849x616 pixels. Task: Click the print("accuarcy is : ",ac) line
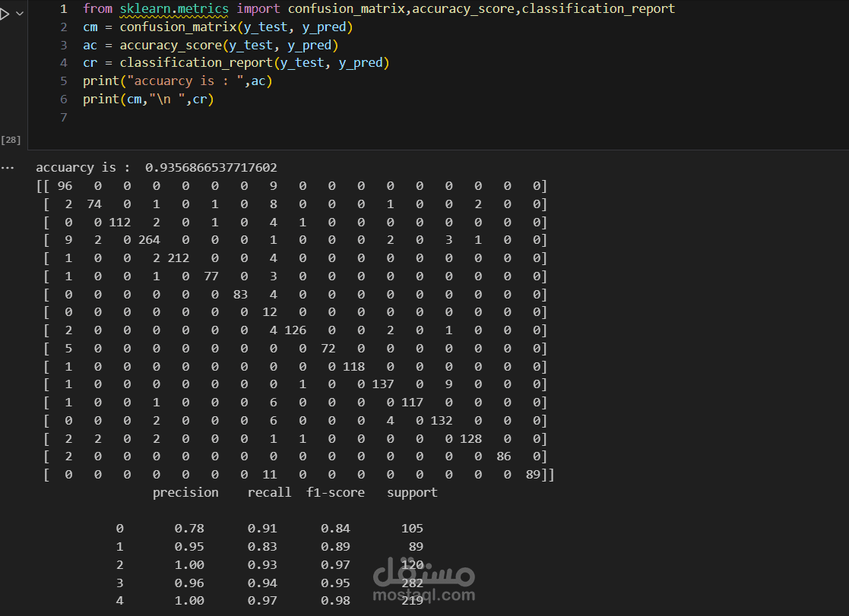(178, 81)
